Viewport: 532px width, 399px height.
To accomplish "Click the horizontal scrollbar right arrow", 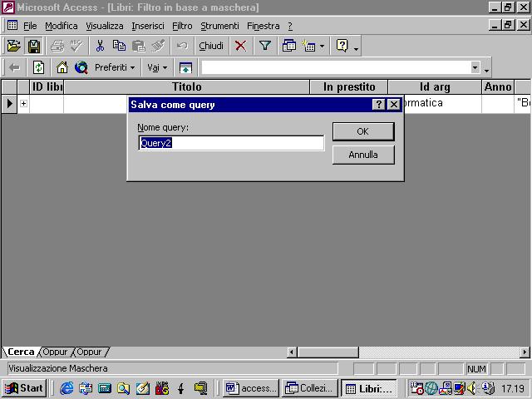I will point(525,352).
